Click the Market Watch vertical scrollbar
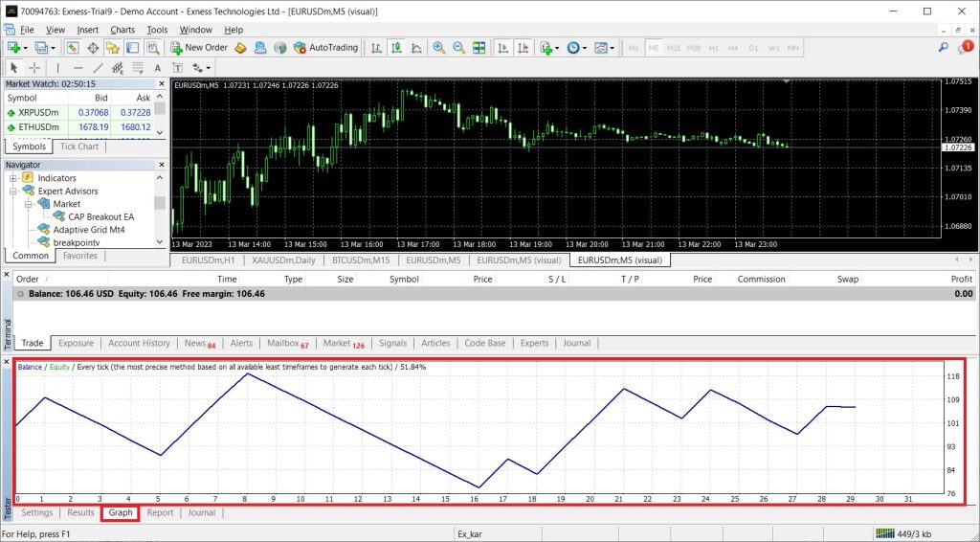Screen dimensions: 980x542 click(x=160, y=114)
